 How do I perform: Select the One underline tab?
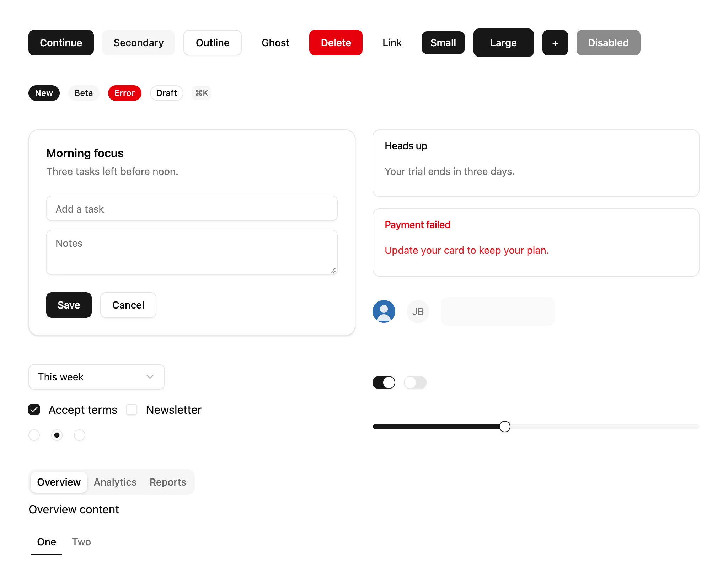pos(47,542)
